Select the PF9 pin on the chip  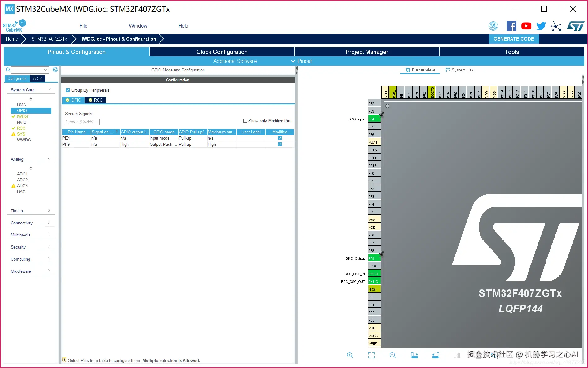coord(374,258)
